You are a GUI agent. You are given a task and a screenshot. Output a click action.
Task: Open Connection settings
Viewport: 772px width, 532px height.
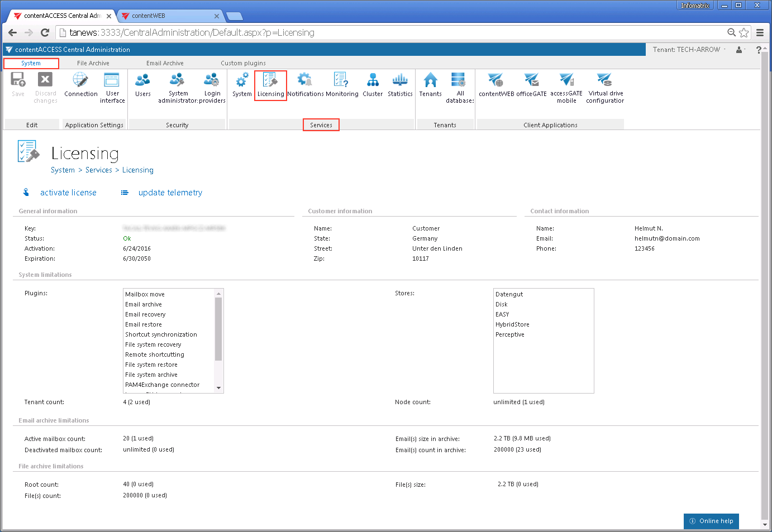81,84
